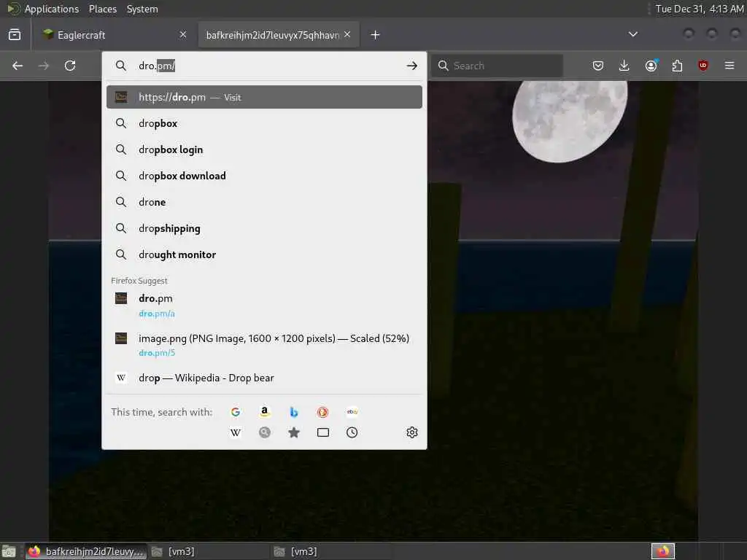747x560 pixels.
Task: Open the downloads panel
Action: click(624, 66)
